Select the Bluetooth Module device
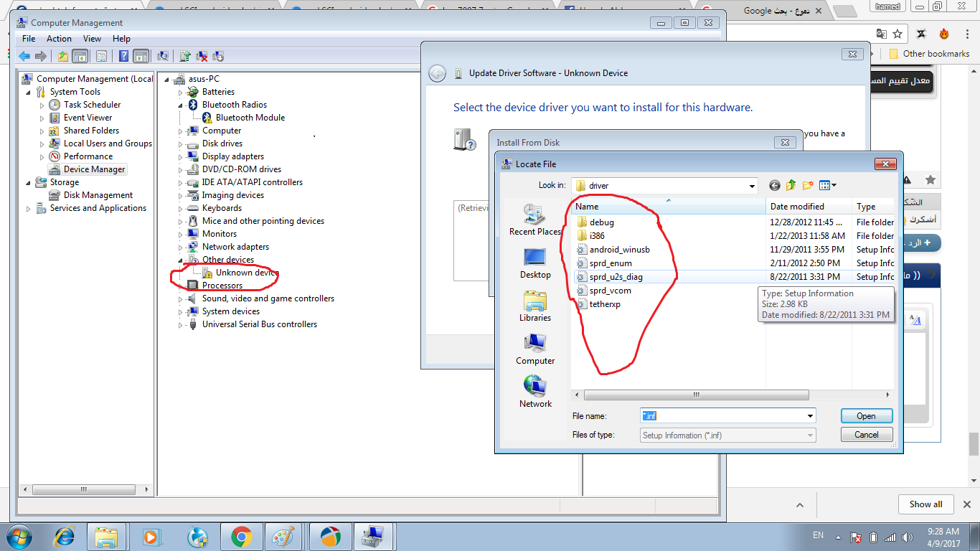Viewport: 980px width, 551px height. click(x=243, y=118)
